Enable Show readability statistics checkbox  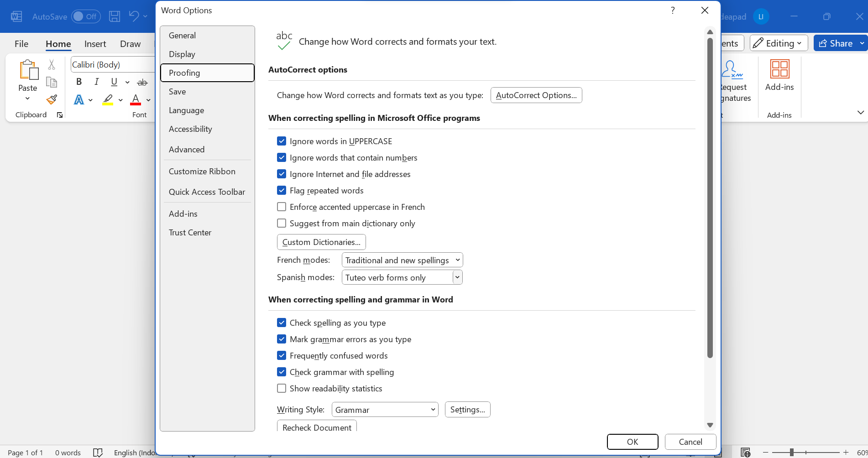point(282,389)
